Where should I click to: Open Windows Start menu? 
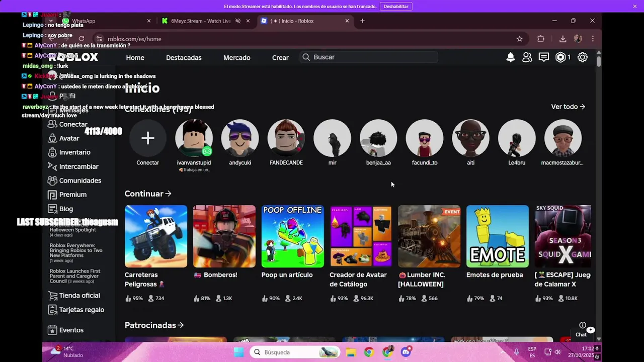(238, 352)
